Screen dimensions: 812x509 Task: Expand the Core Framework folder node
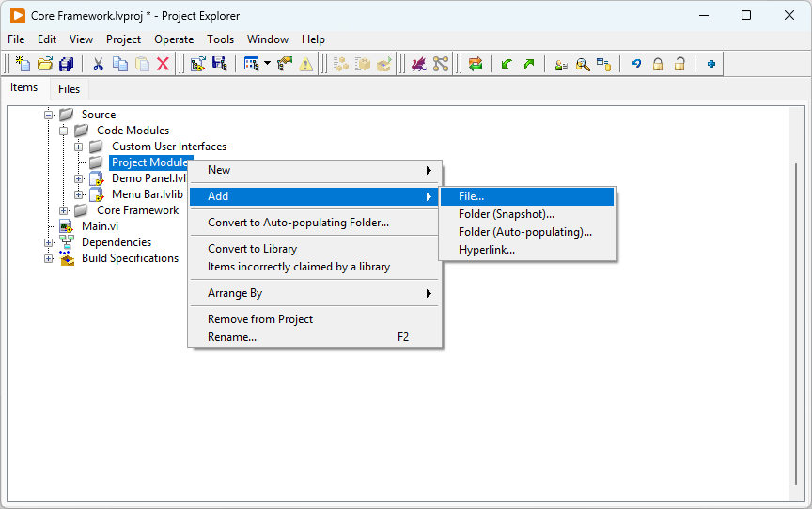[64, 211]
